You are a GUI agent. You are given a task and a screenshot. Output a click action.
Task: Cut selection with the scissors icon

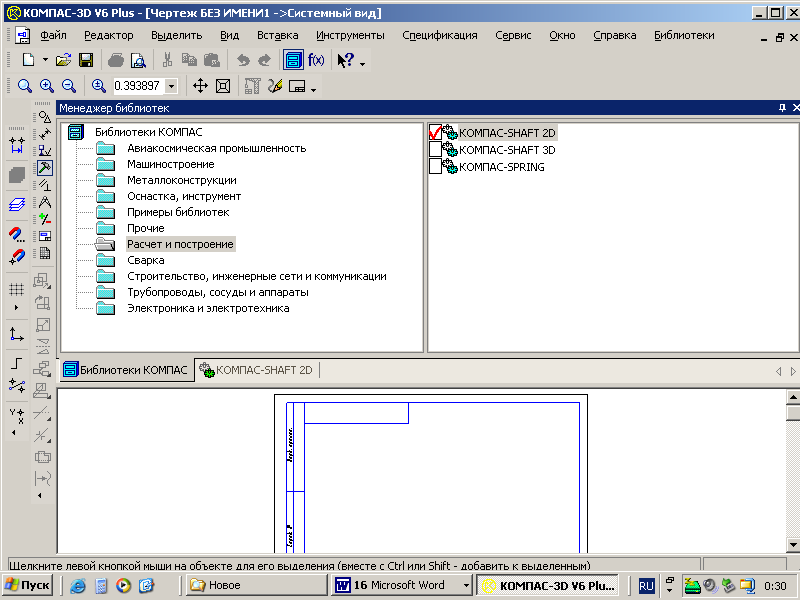pyautogui.click(x=167, y=60)
